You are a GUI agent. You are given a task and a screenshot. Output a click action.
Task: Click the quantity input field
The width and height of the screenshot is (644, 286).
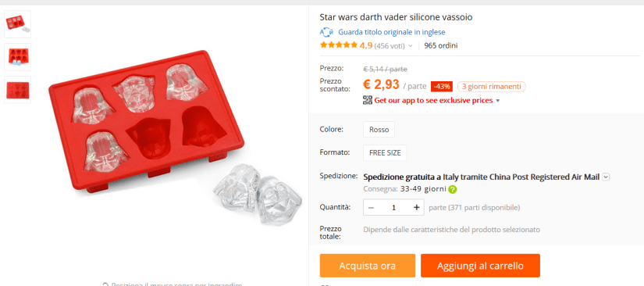394,208
